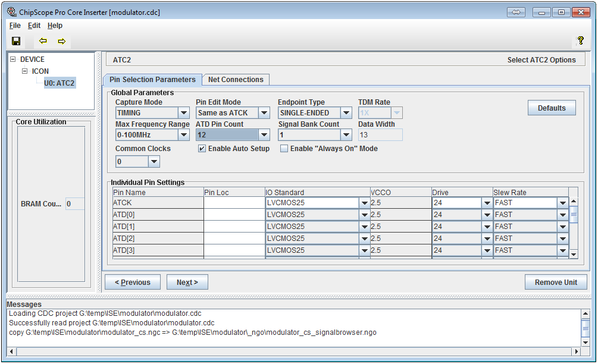
Task: Open the ATD[2] IO Standard dropdown
Action: click(364, 239)
